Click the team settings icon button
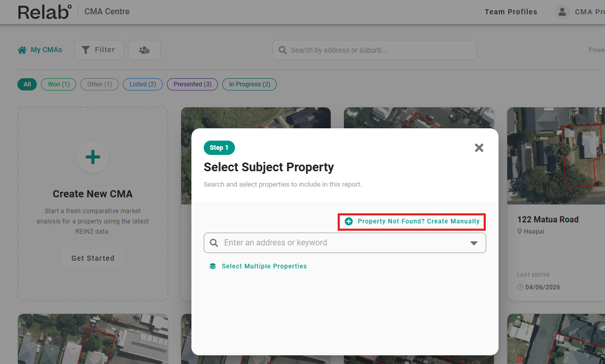Image resolution: width=605 pixels, height=364 pixels. (x=144, y=50)
